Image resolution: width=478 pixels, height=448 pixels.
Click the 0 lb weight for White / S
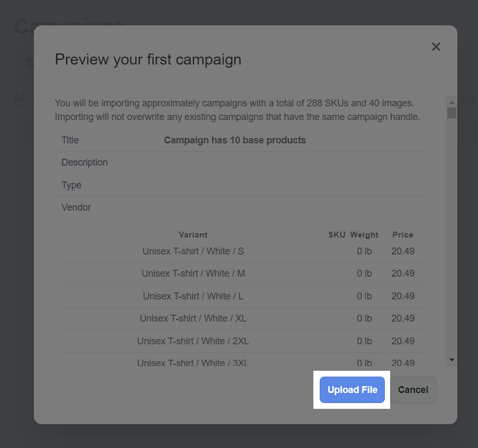(x=364, y=251)
